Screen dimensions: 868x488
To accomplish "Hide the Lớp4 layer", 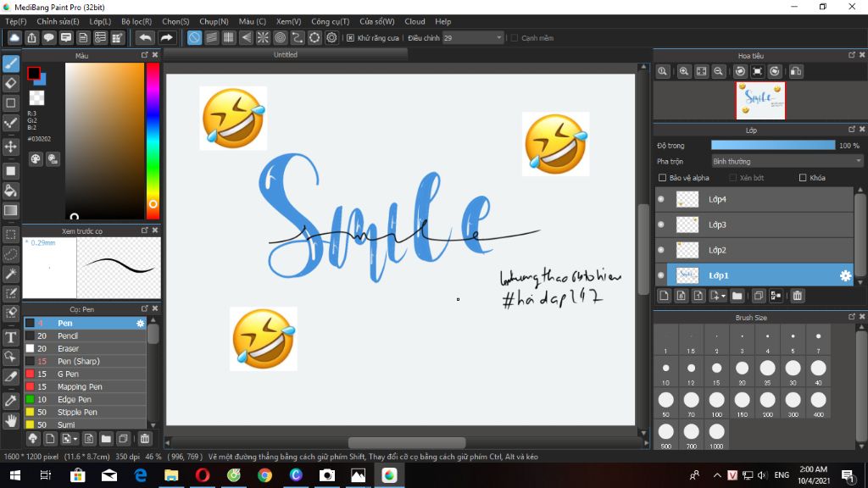I will pos(661,199).
